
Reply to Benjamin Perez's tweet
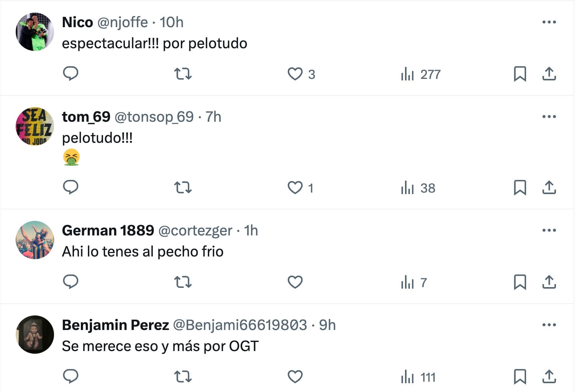pyautogui.click(x=71, y=377)
